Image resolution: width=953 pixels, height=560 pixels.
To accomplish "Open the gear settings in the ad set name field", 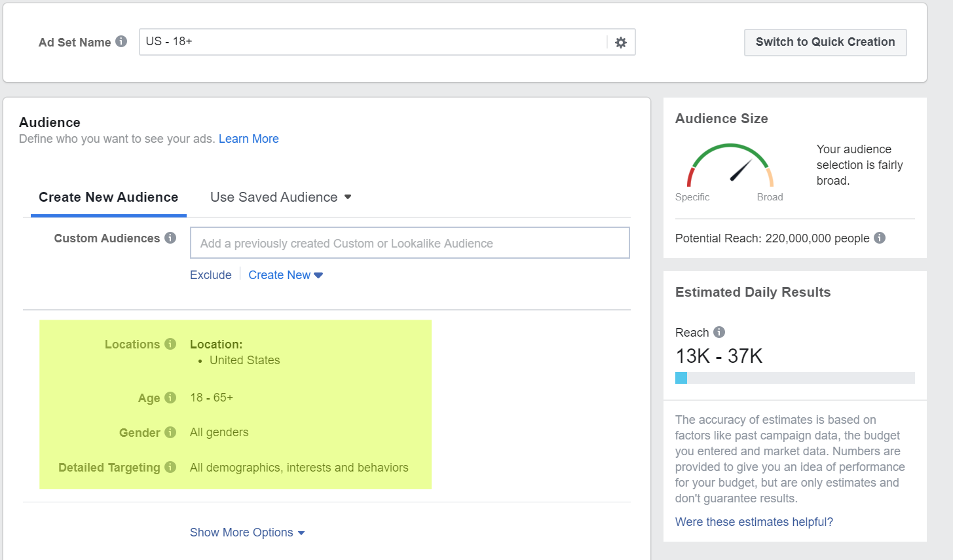I will point(621,43).
